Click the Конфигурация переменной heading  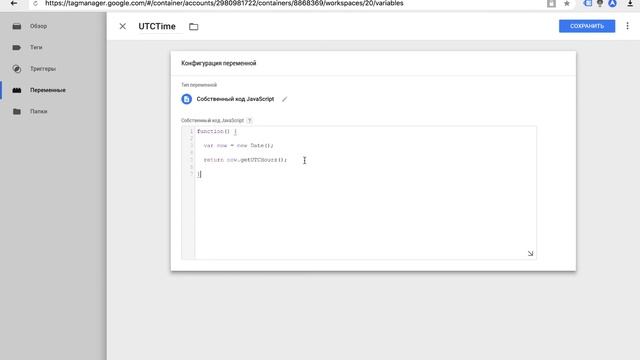219,63
